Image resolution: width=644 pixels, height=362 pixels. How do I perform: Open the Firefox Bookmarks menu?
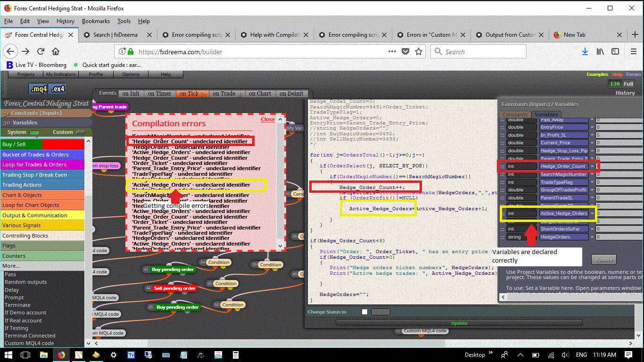(x=96, y=21)
